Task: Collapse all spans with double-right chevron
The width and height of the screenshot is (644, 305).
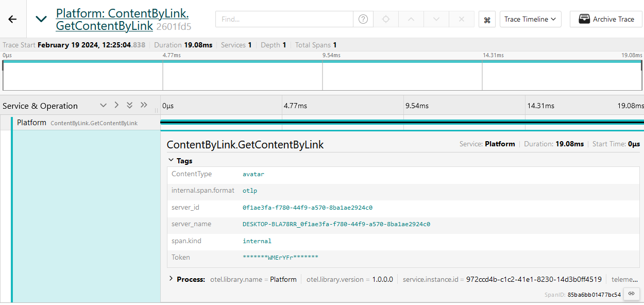Action: (x=144, y=105)
